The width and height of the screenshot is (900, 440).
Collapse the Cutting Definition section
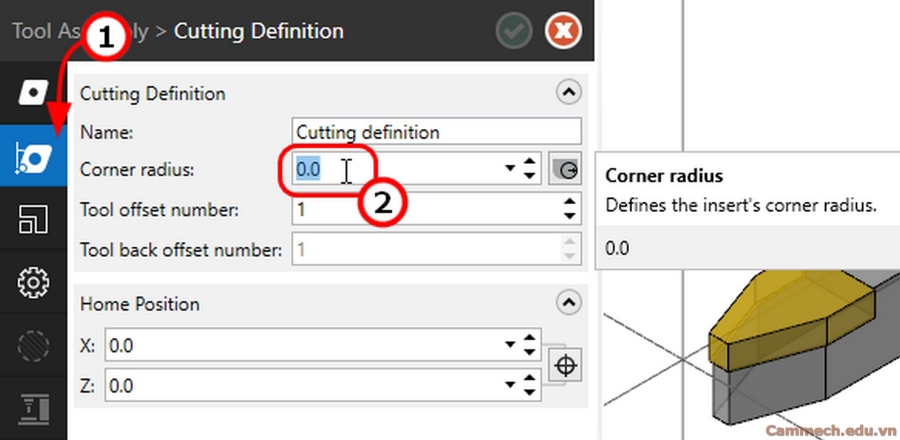tap(569, 92)
